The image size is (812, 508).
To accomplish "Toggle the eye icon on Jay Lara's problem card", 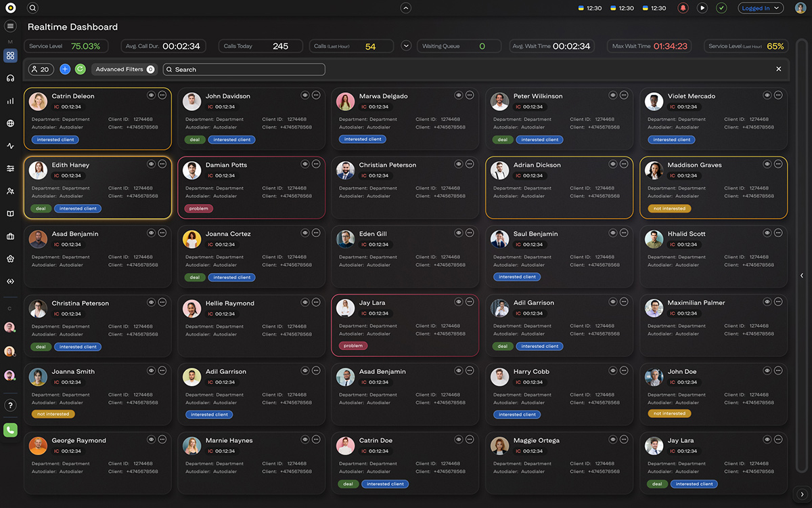I will [459, 302].
